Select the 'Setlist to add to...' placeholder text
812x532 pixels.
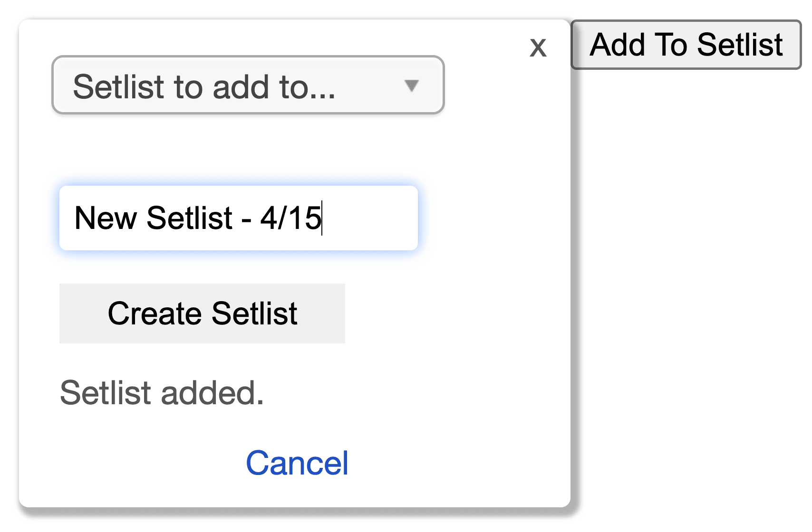(204, 86)
